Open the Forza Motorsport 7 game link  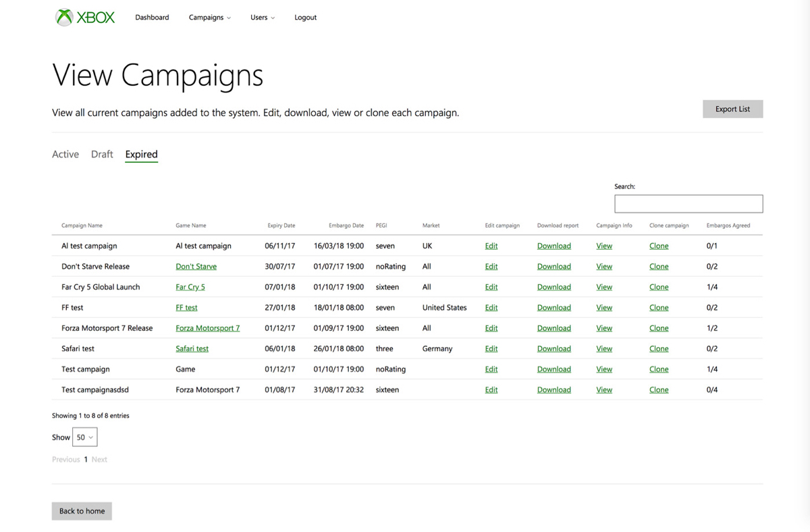pos(207,328)
